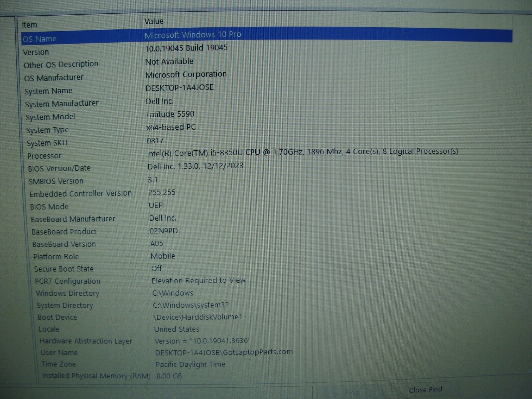The height and width of the screenshot is (399, 532).
Task: Select the BIOS Mode row
Action: pos(49,206)
